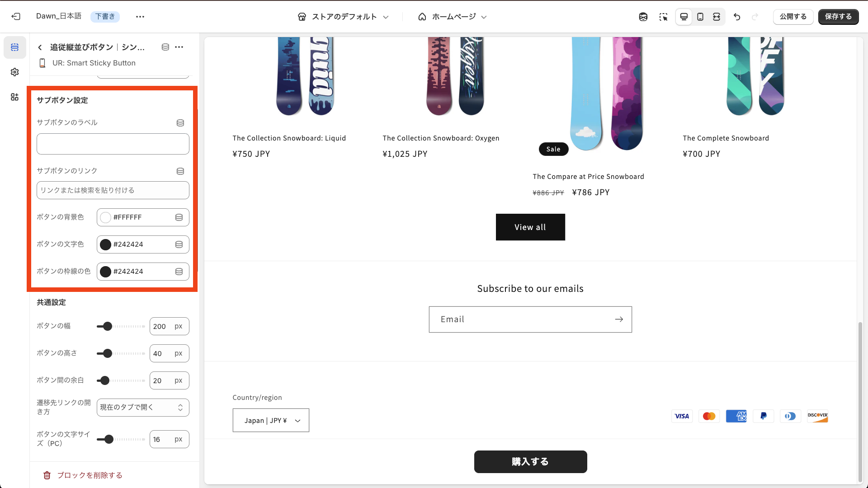868x488 pixels.
Task: Click the trash icon to delete block
Action: (47, 475)
